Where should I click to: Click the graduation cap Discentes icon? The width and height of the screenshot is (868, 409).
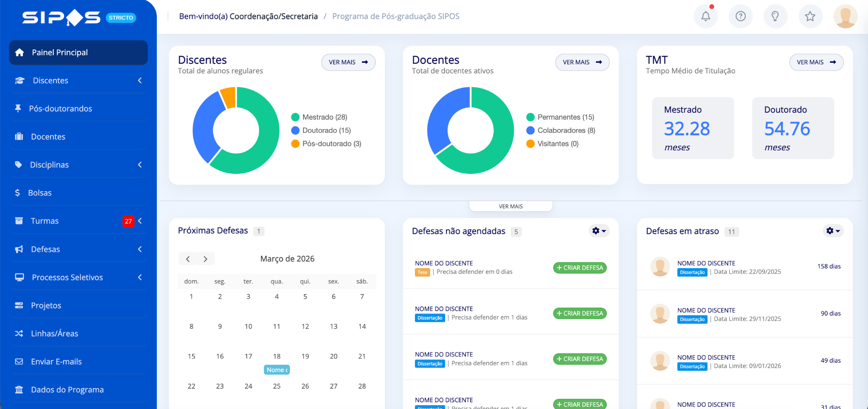[x=20, y=81]
